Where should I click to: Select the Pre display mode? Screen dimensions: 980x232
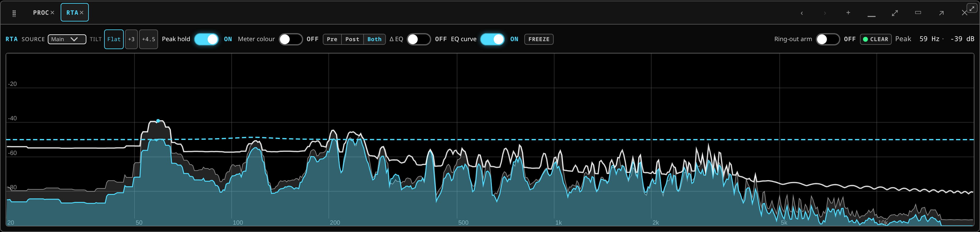click(332, 39)
